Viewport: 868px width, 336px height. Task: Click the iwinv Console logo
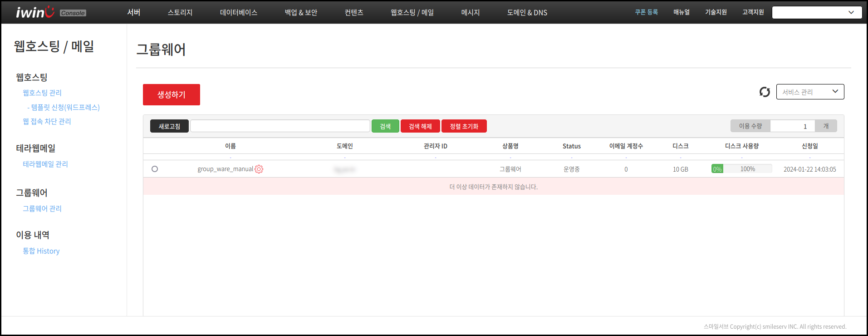[x=51, y=12]
